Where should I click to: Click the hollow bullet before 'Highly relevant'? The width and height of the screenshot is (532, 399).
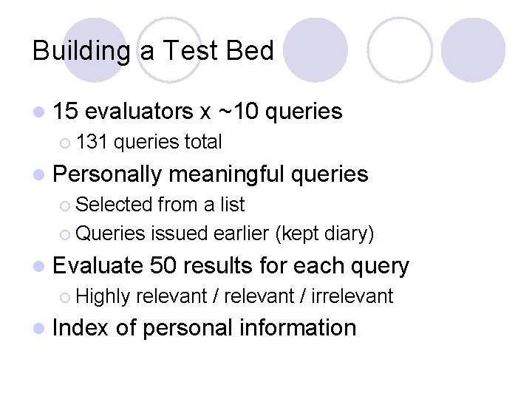point(65,298)
